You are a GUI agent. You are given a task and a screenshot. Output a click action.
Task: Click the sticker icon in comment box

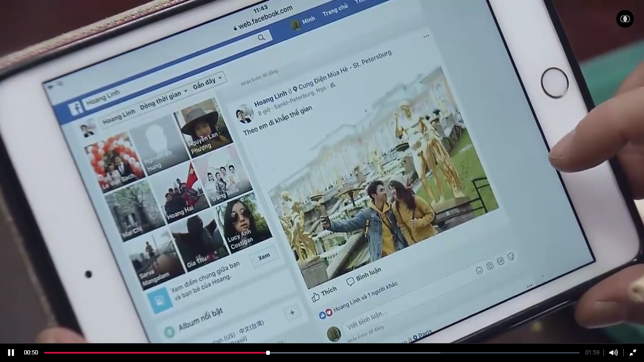click(x=511, y=256)
